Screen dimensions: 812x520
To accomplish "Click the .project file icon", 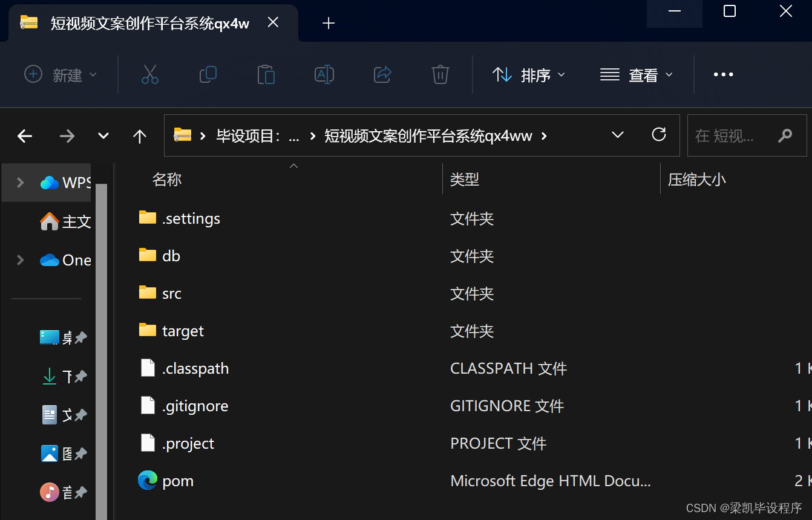I will (148, 443).
